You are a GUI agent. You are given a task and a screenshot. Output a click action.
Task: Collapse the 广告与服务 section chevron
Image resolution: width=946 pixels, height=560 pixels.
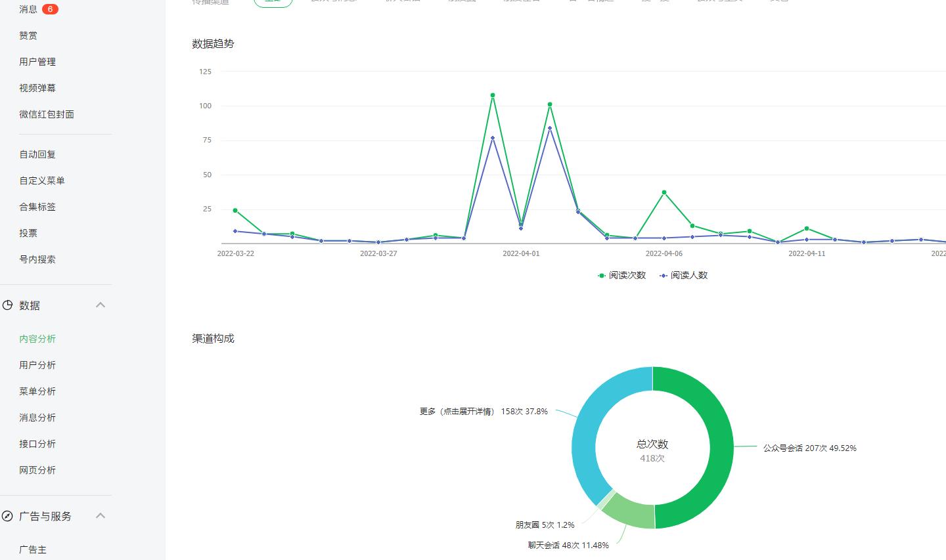[101, 516]
